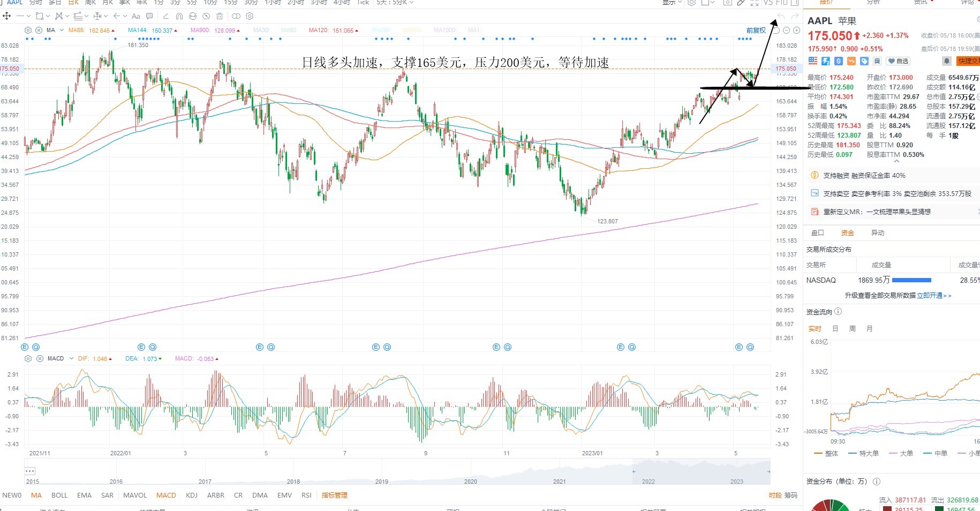Expand rectangle tool dropdown arrow
980x511 pixels.
[48, 16]
